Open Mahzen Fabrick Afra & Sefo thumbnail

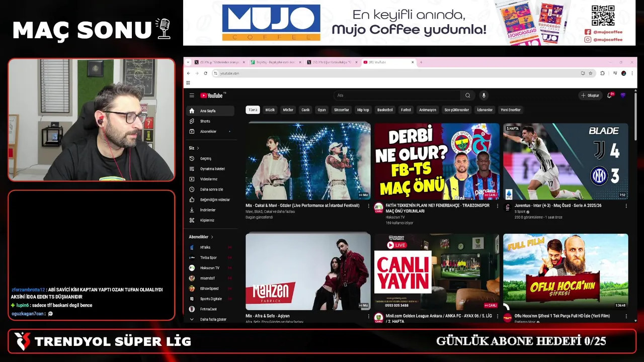[308, 271]
